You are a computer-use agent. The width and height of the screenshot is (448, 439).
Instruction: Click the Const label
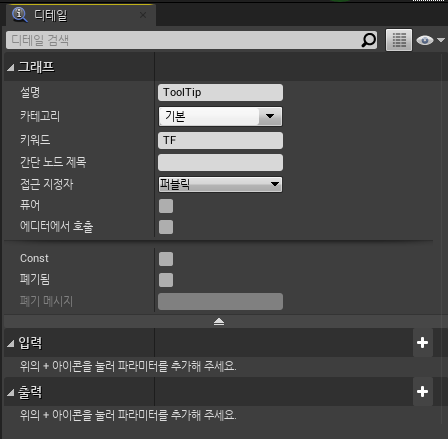(34, 258)
